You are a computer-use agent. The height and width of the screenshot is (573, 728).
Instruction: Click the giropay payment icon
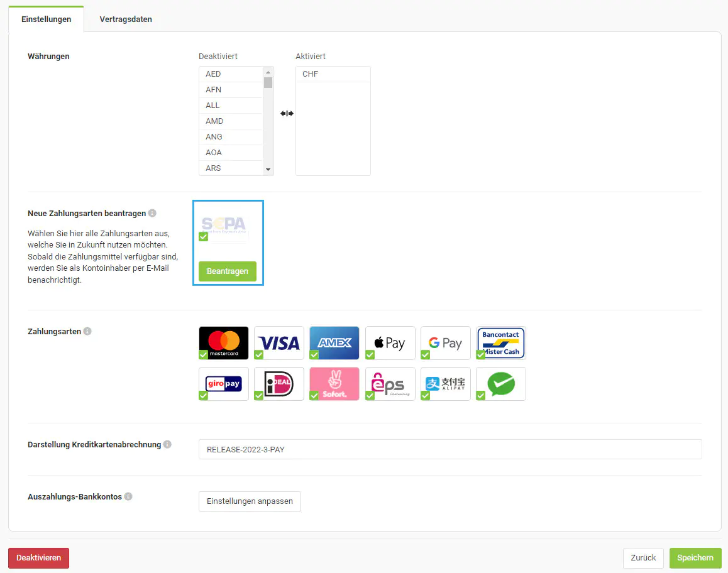(224, 383)
